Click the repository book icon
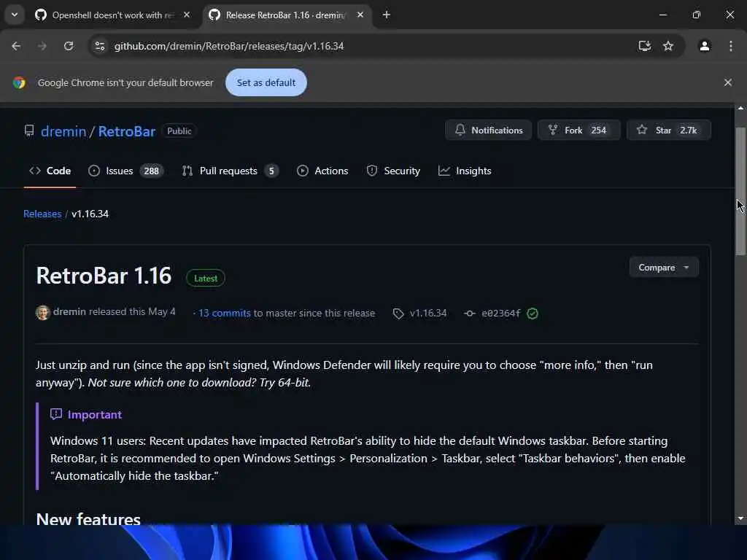 click(29, 131)
